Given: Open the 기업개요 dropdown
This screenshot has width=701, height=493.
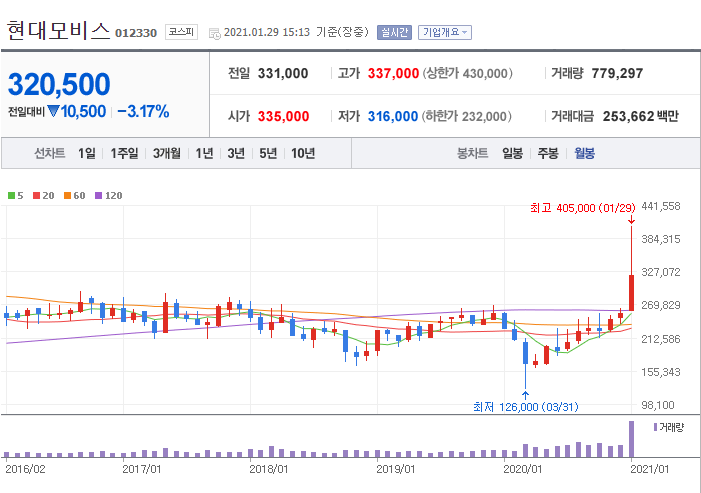Looking at the screenshot, I should 445,32.
